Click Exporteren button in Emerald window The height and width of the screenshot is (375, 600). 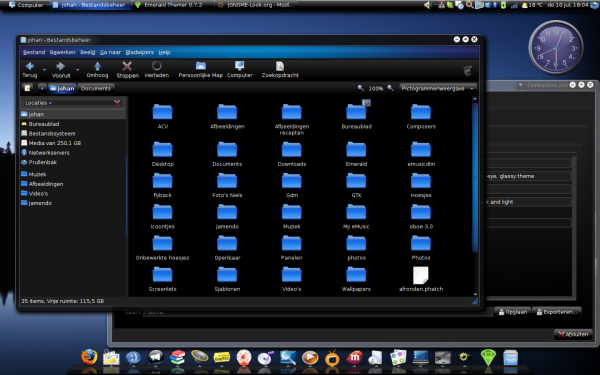(x=557, y=312)
